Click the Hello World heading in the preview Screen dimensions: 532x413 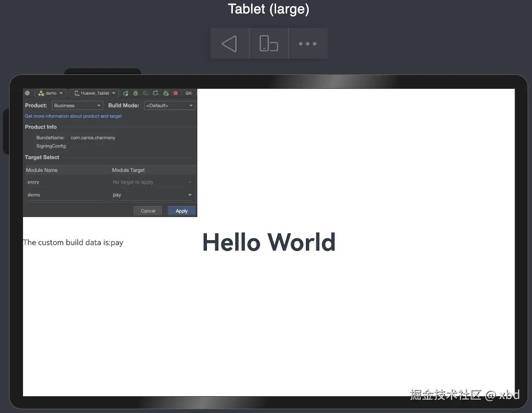(x=269, y=243)
